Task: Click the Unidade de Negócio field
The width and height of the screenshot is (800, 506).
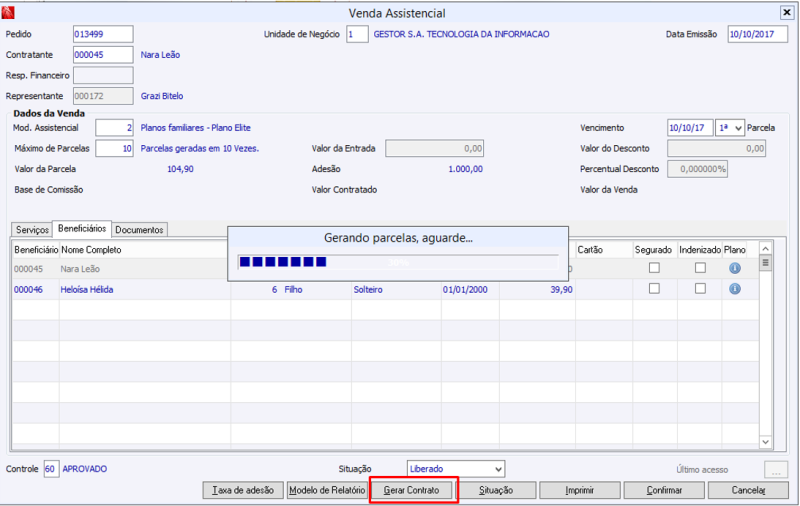Action: pos(357,34)
